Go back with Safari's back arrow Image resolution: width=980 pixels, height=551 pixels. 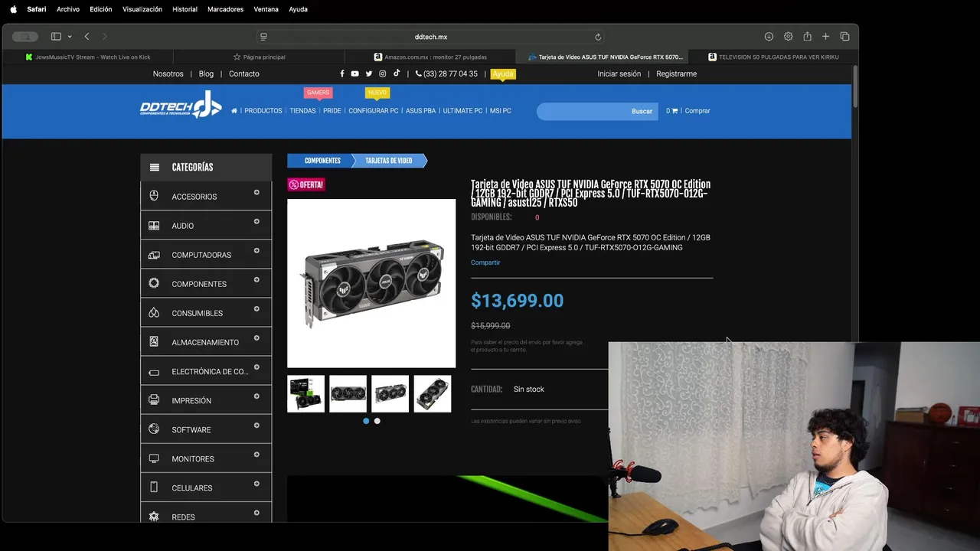pos(87,37)
